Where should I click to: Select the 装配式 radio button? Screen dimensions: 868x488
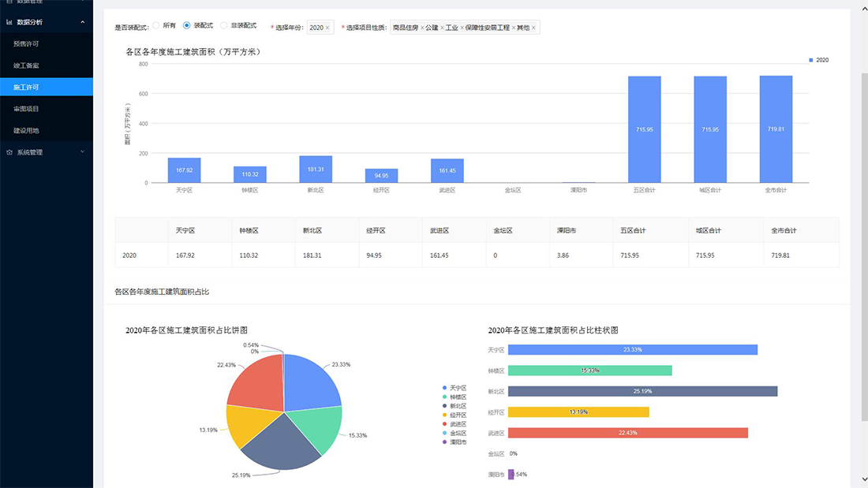click(187, 26)
